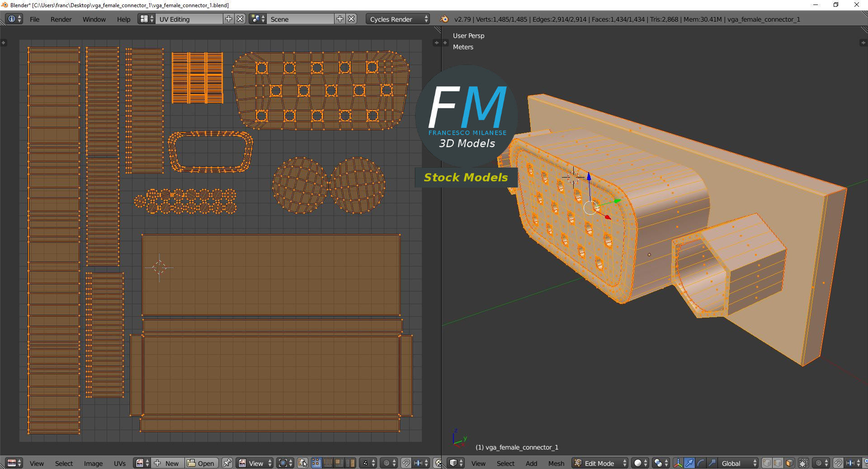The height and width of the screenshot is (469, 868).
Task: Delete the current scene
Action: 351,19
